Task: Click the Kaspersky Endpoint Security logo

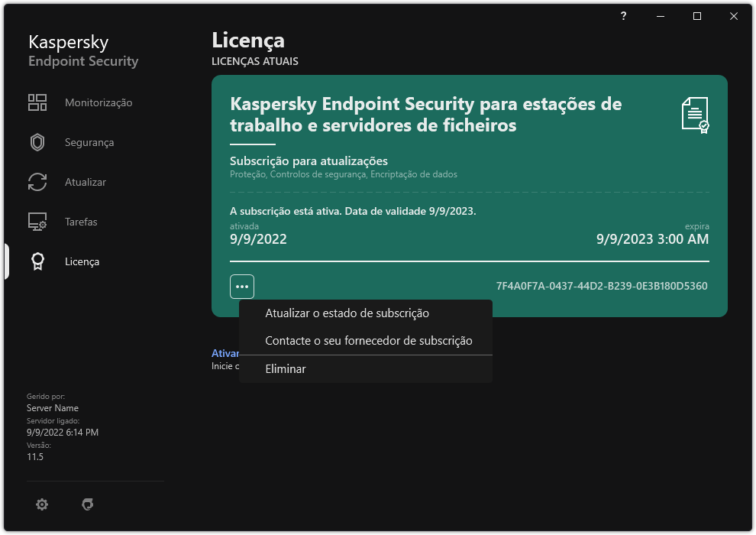Action: click(x=82, y=50)
